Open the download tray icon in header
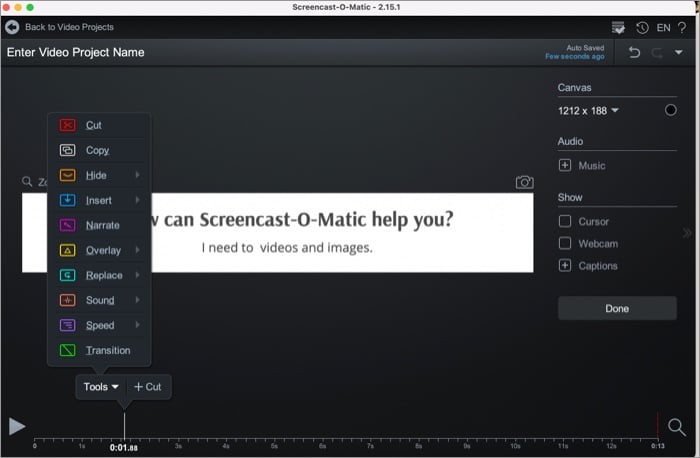 tap(618, 28)
